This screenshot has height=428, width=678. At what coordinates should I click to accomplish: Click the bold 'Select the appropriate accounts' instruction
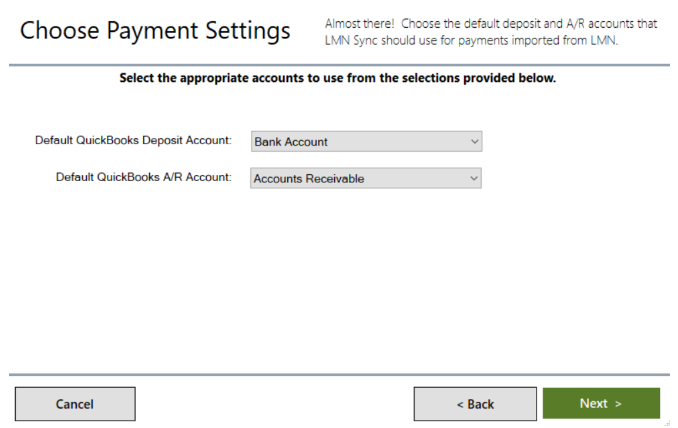pyautogui.click(x=338, y=78)
